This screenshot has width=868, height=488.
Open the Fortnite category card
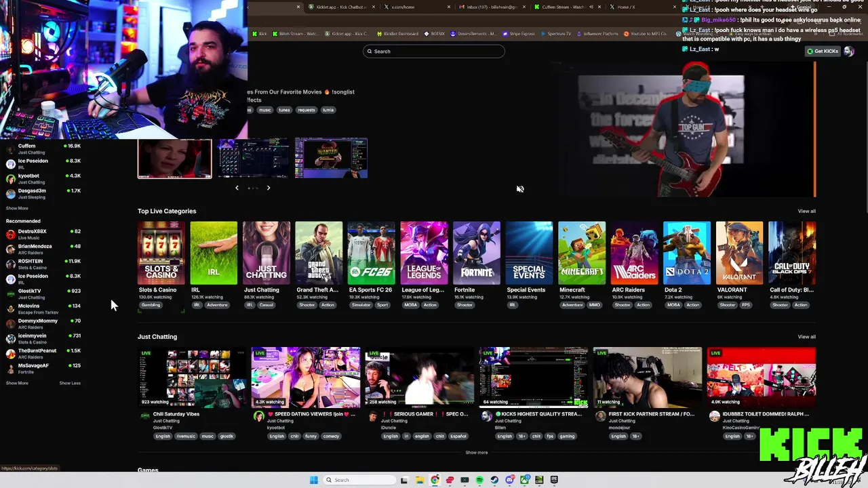(x=477, y=253)
